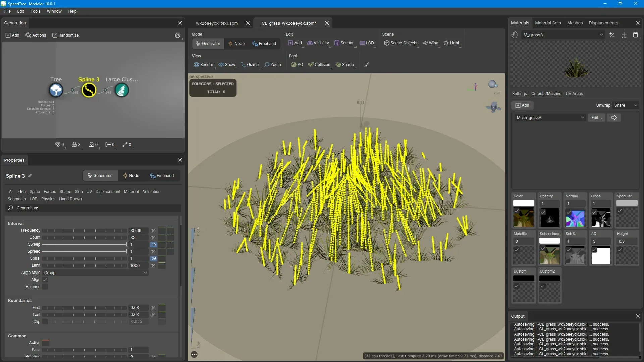Expand the Mesh_grassA mesh dropdown
The width and height of the screenshot is (644, 362).
(550, 118)
